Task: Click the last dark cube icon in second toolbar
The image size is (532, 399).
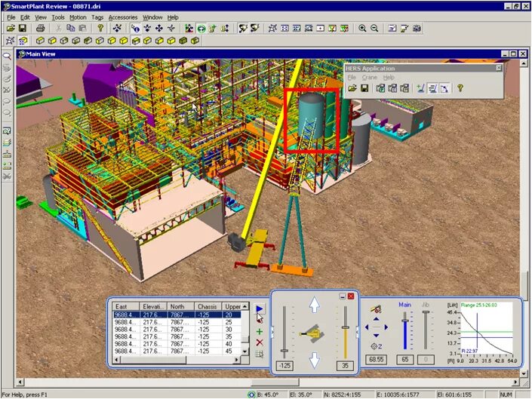Action: pyautogui.click(x=195, y=41)
